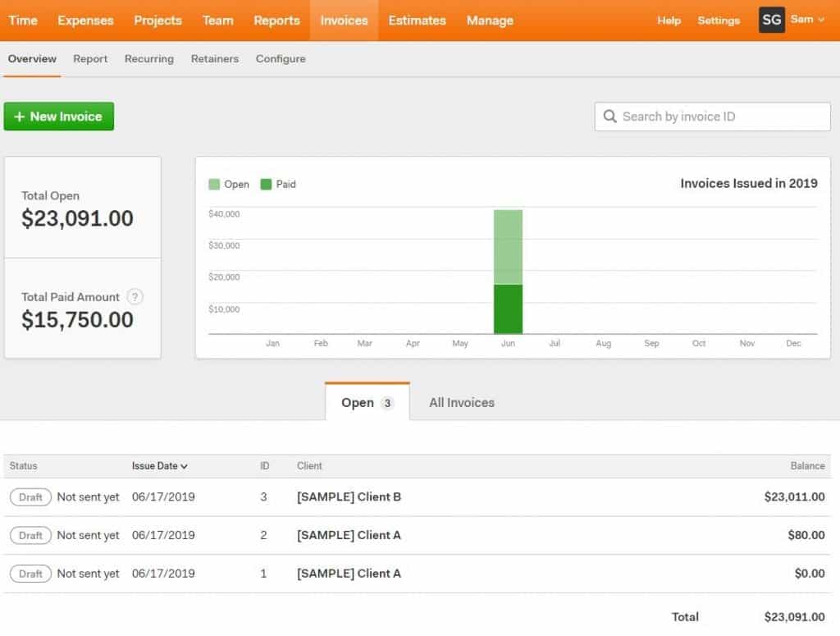
Task: Open the Reports menu
Action: 276,20
